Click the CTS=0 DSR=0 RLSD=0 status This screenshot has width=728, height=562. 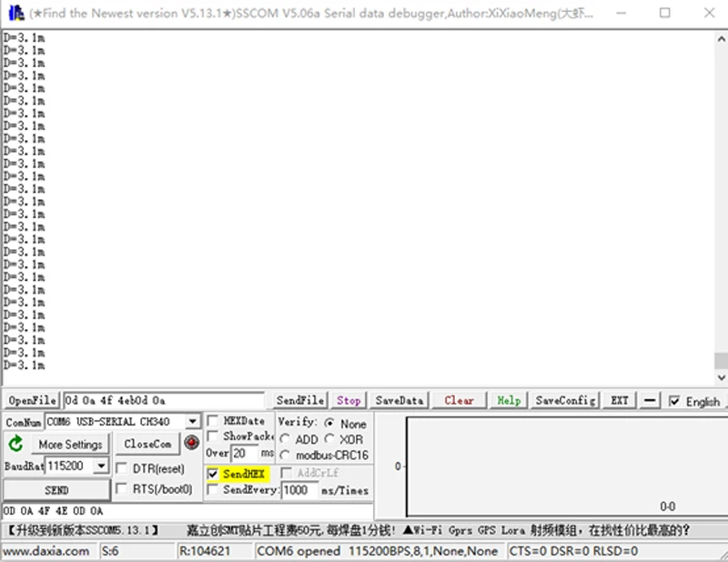[573, 551]
